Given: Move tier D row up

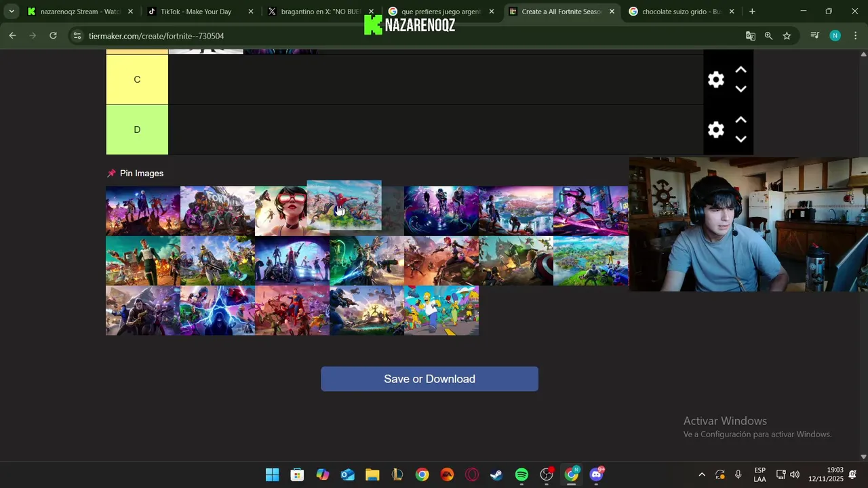Looking at the screenshot, I should [x=741, y=120].
